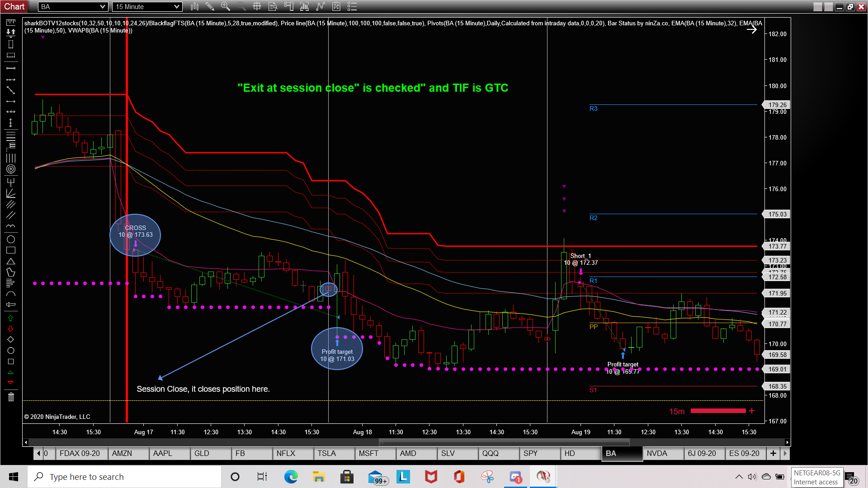The image size is (868, 488).
Task: Click the plus button to add tab
Action: click(x=773, y=453)
